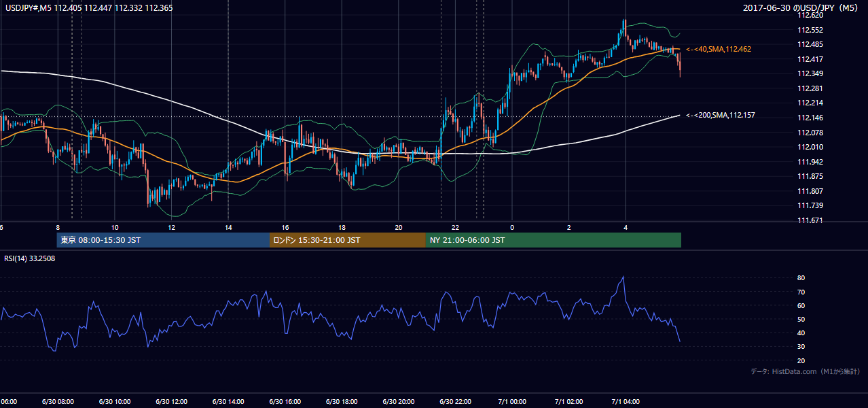Click the RSI 60 level label
The image size is (868, 408).
tap(801, 305)
